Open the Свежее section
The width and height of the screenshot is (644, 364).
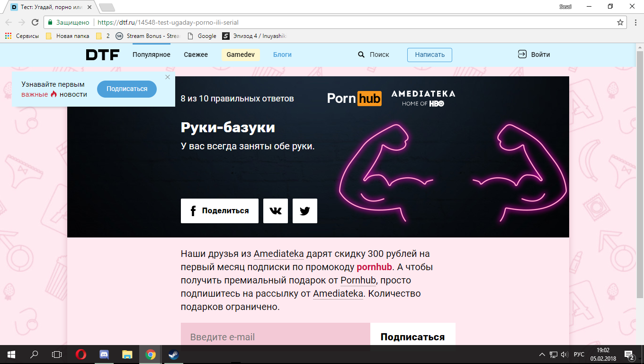coord(196,55)
